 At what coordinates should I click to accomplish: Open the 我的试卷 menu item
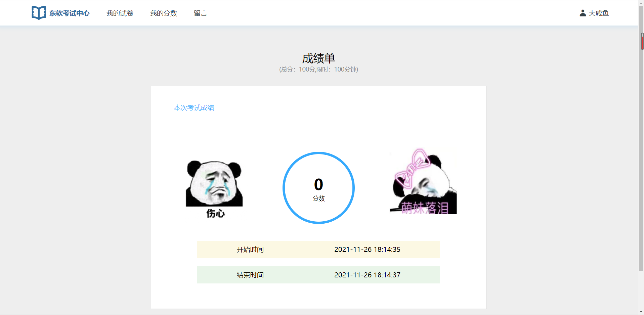click(x=120, y=13)
